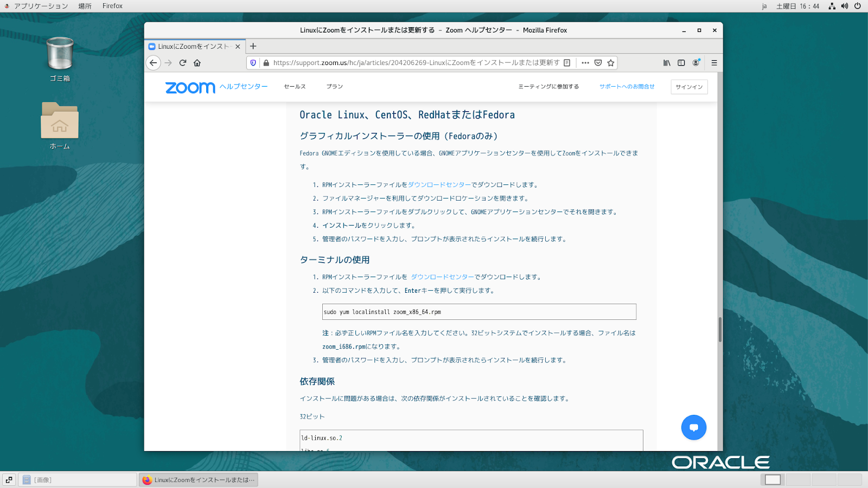Open the Firefox menu in top bar
This screenshot has width=868, height=488.
[x=112, y=6]
